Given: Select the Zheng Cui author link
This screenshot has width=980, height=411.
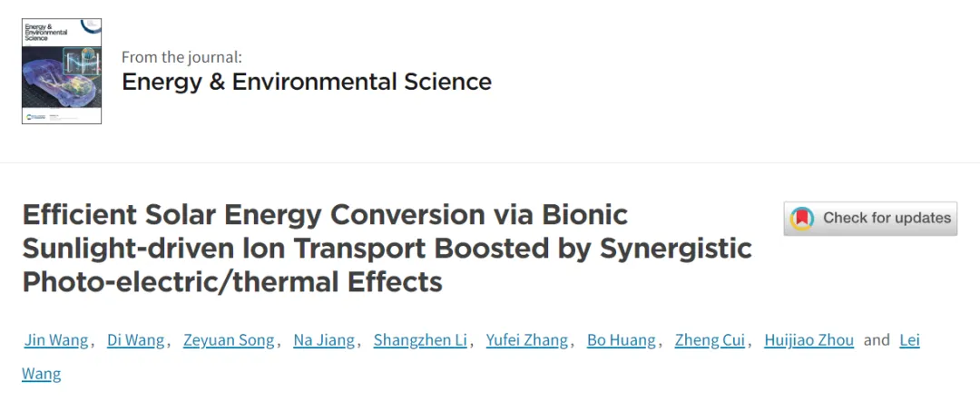Looking at the screenshot, I should coord(710,340).
